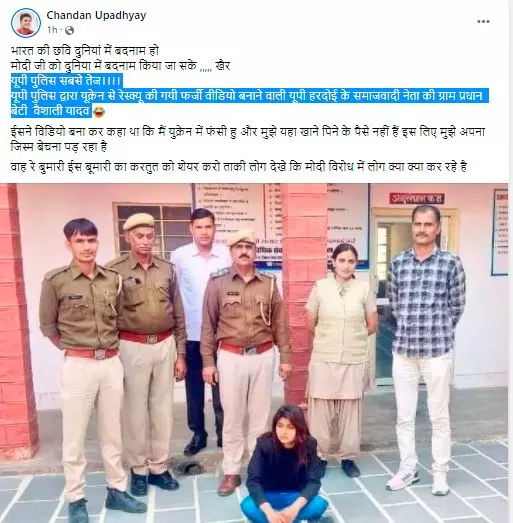This screenshot has height=523, width=513.
Task: Click the seated woman in black sweater
Action: point(284,464)
